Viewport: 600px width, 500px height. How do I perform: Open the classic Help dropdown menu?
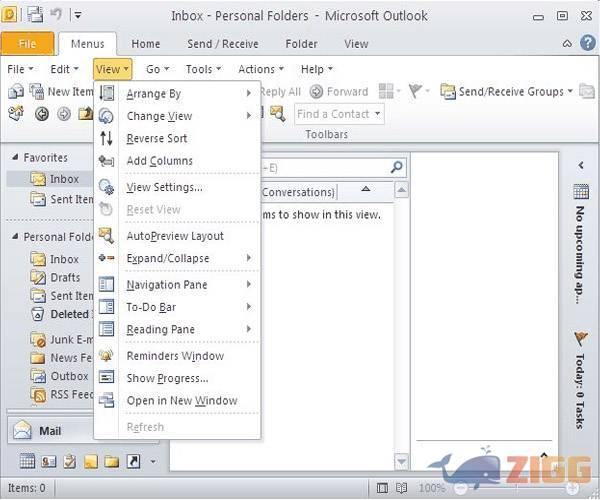tap(316, 69)
